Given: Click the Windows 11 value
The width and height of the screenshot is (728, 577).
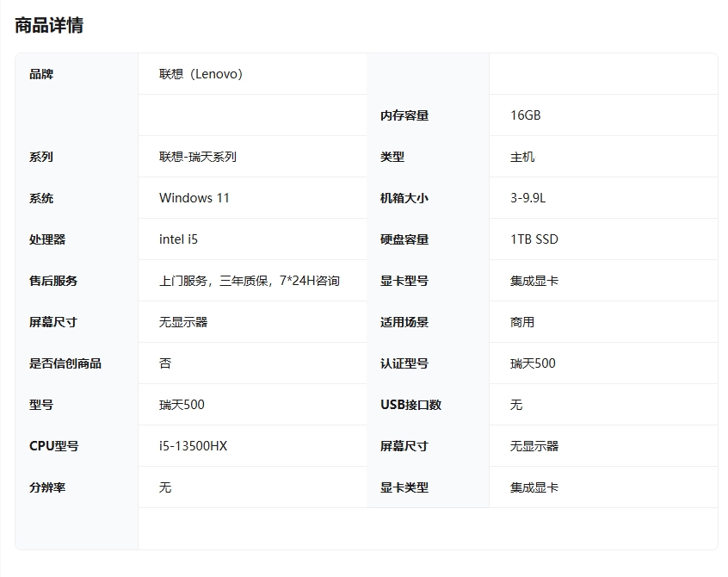Looking at the screenshot, I should 194,198.
